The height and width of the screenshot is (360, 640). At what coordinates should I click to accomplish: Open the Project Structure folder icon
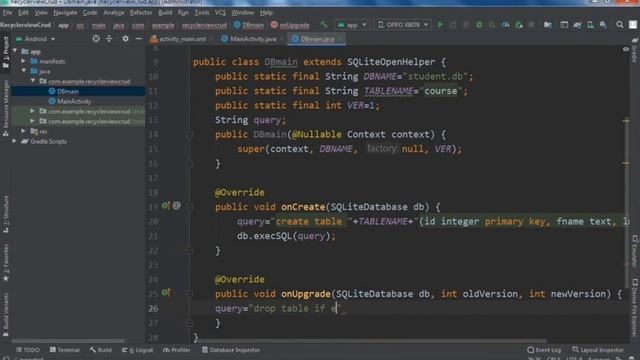click(548, 25)
